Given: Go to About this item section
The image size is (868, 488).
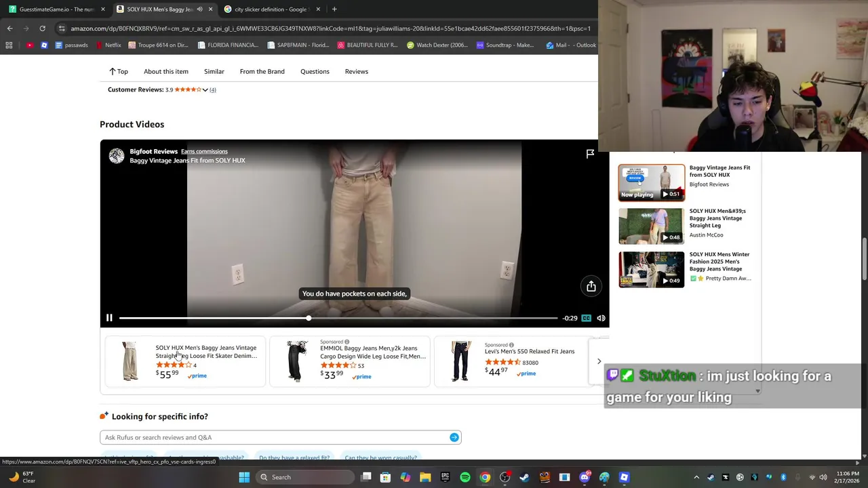Looking at the screenshot, I should point(166,71).
